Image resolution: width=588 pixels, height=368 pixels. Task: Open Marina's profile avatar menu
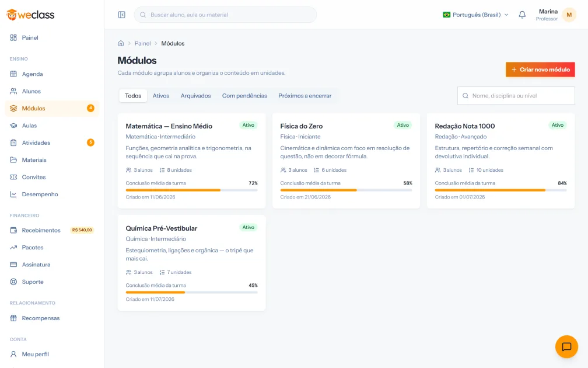tap(569, 15)
